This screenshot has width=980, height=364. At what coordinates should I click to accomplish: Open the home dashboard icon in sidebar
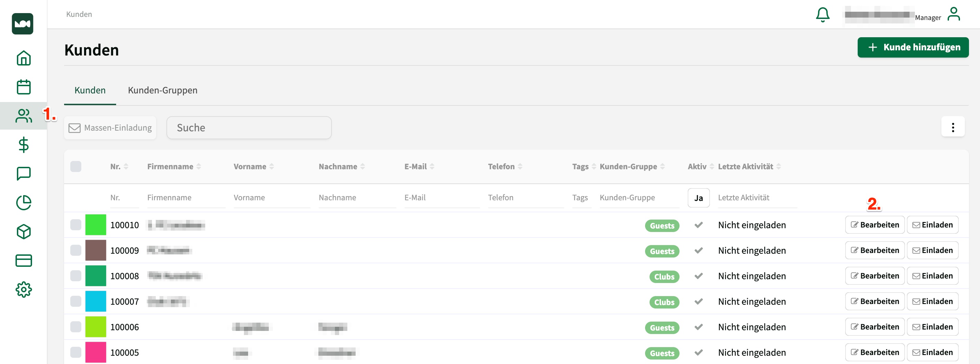(x=23, y=58)
